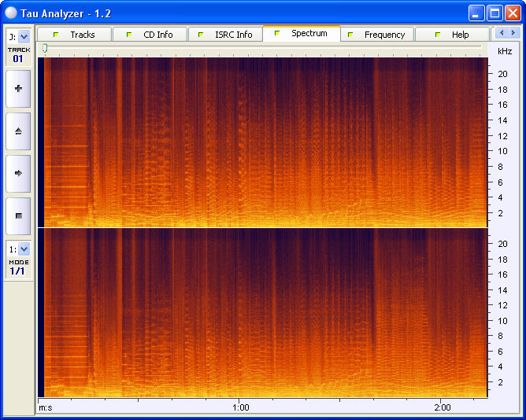Screen dimensions: 526x420
Task: Click the position slider thumb above spectrogram
Action: [x=45, y=49]
